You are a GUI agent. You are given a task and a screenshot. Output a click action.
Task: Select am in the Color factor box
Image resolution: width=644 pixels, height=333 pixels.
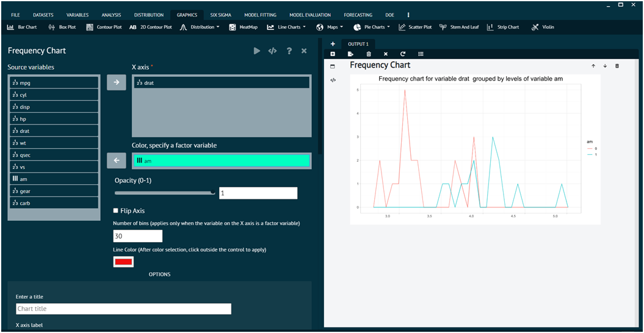[222, 160]
